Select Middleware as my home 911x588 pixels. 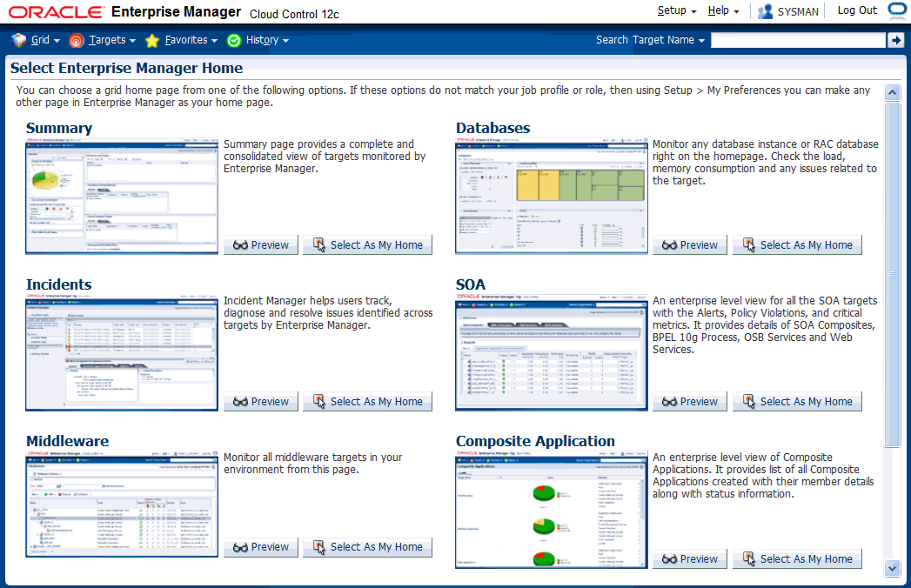point(367,547)
